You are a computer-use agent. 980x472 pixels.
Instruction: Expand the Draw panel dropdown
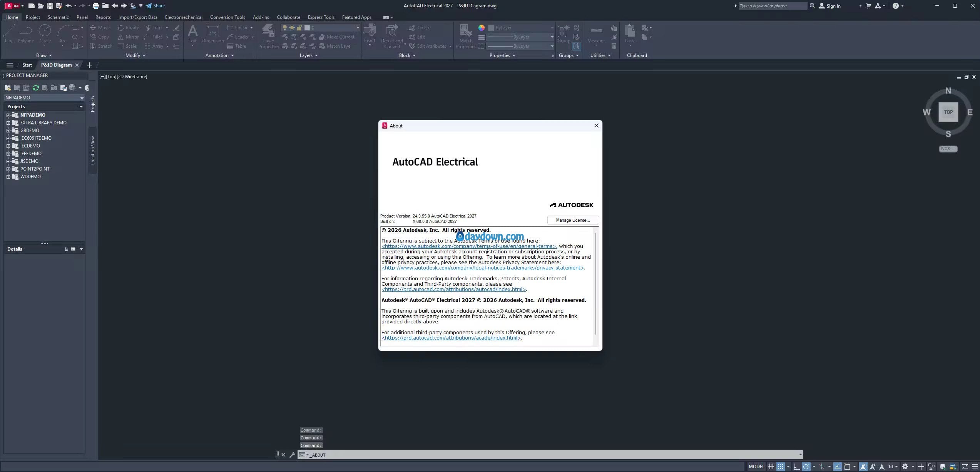click(x=44, y=55)
